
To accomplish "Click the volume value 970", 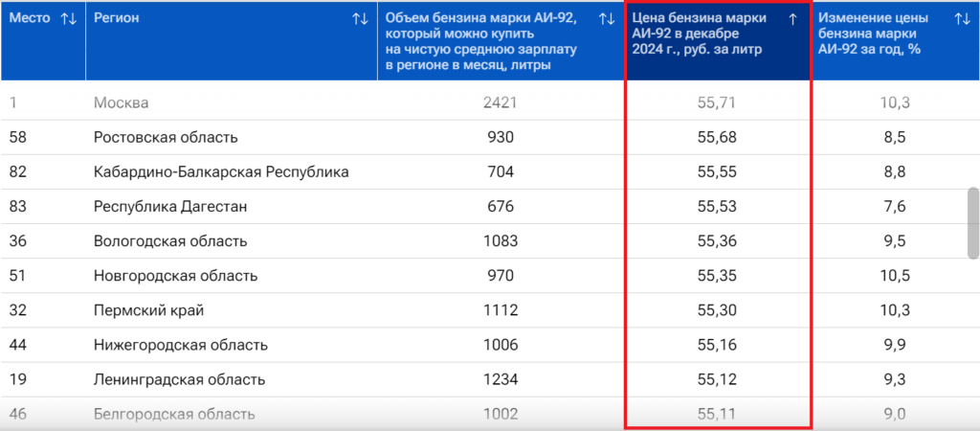I will pos(501,275).
